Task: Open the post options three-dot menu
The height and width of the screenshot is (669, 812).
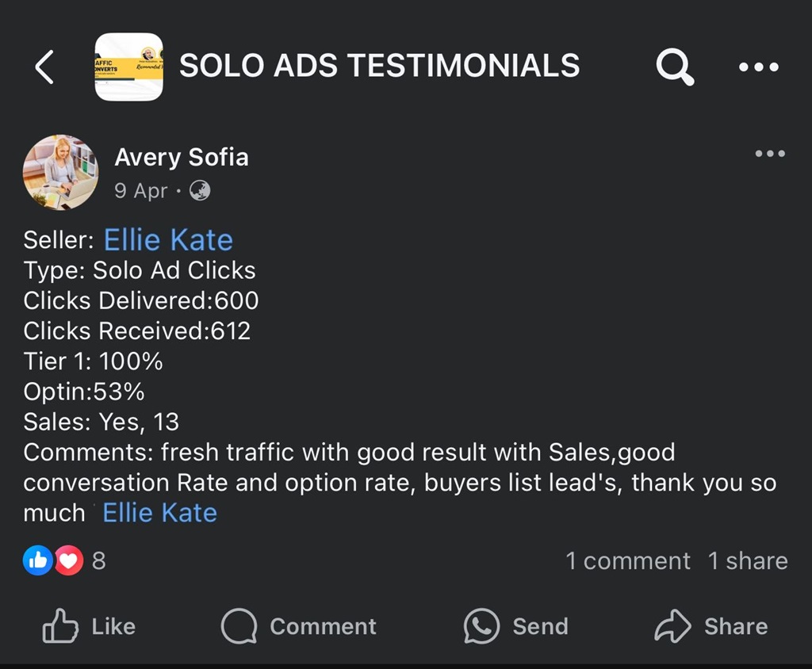Action: [770, 154]
